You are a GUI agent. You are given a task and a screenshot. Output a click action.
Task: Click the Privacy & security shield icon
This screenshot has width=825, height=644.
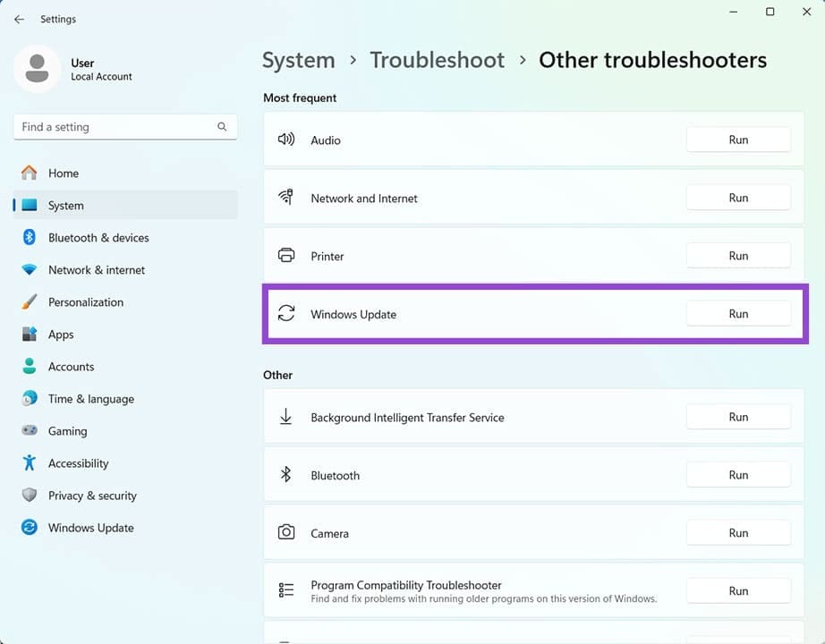coord(29,495)
